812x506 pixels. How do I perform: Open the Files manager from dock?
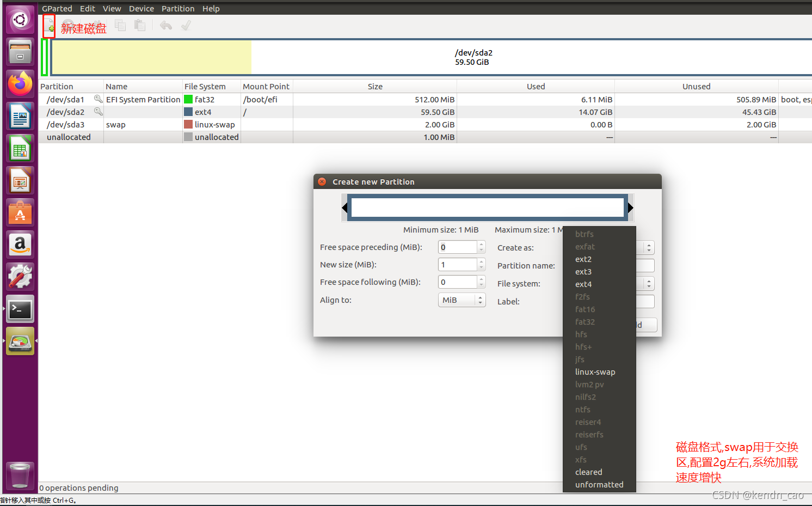20,52
